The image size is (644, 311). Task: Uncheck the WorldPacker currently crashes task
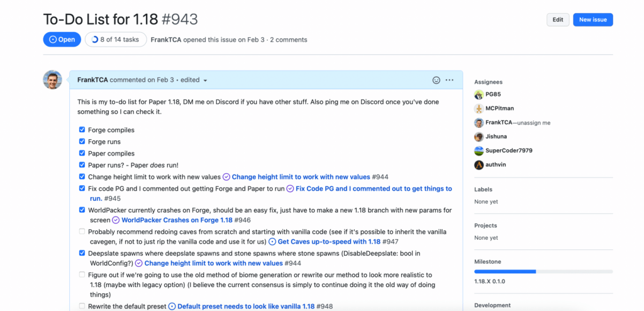click(x=82, y=210)
